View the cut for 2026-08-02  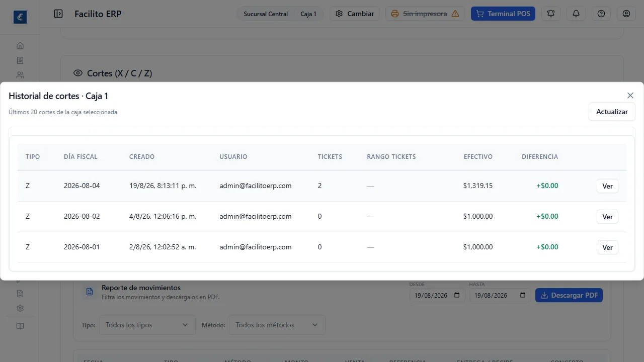[x=607, y=217]
